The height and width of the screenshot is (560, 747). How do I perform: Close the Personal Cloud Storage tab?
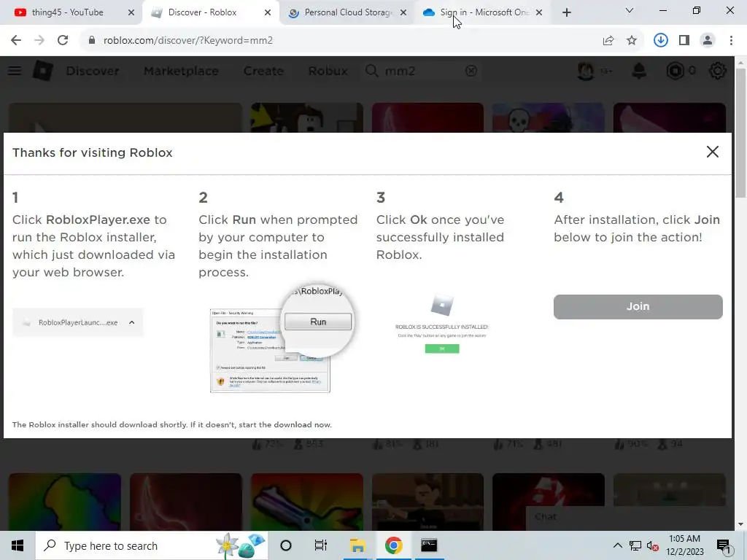point(403,12)
